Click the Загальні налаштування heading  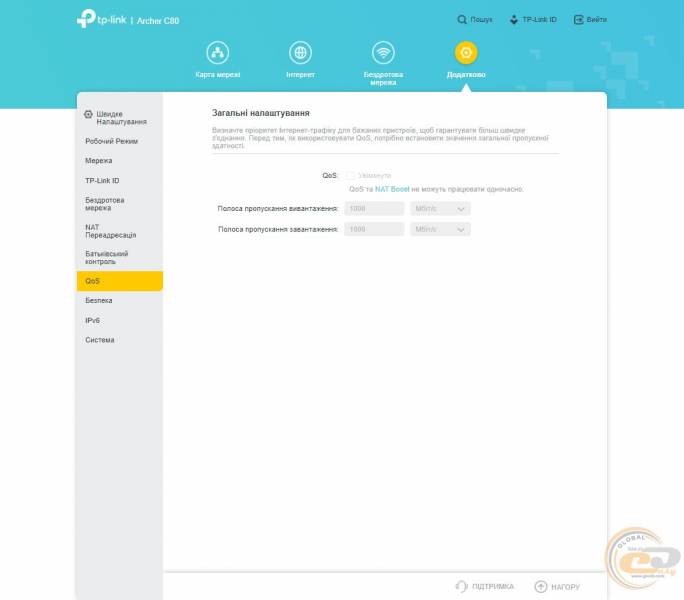coord(260,113)
